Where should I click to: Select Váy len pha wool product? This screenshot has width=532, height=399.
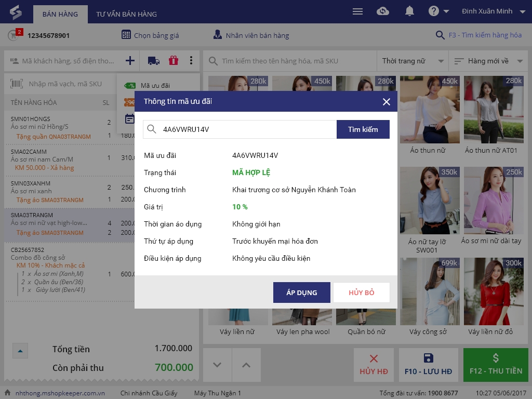(302, 322)
